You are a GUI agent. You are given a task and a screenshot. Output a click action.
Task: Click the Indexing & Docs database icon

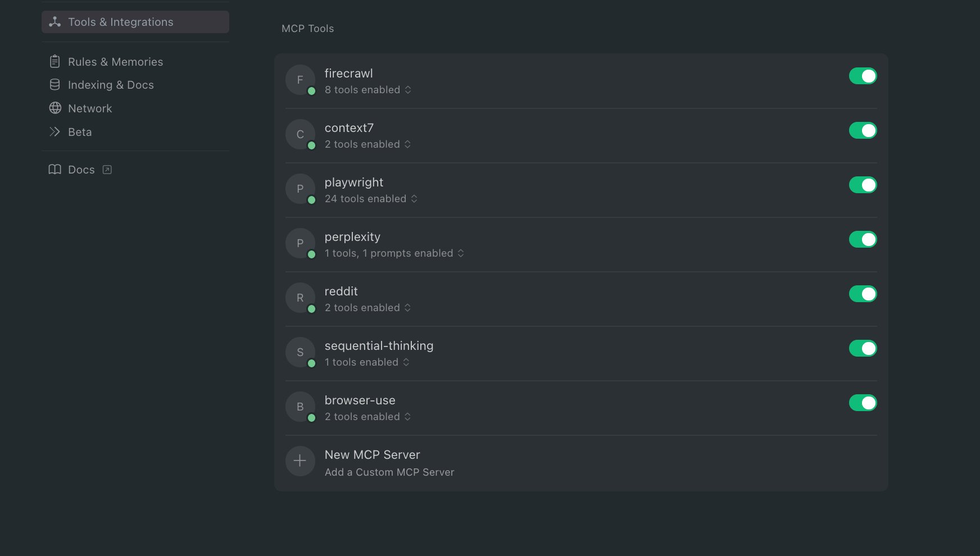coord(55,85)
